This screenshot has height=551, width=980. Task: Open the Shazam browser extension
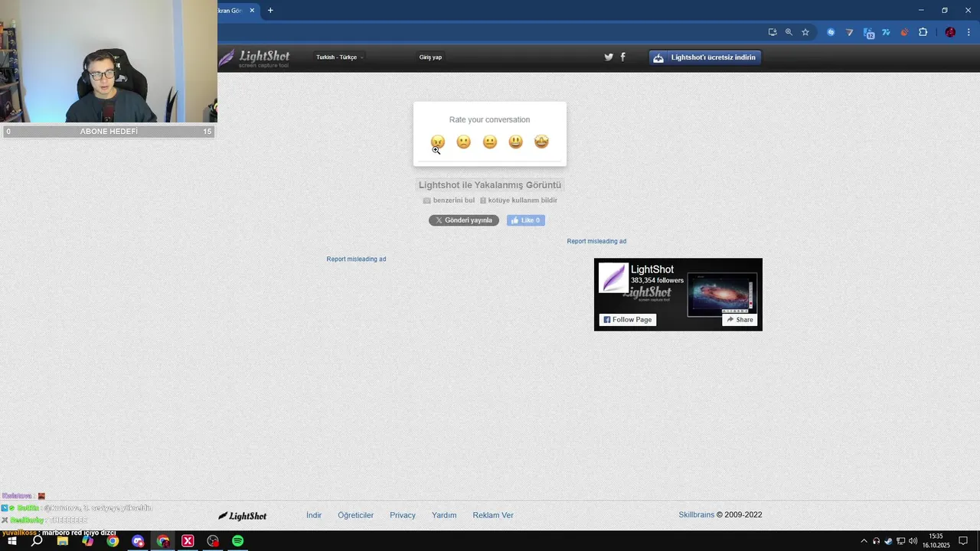(x=831, y=32)
